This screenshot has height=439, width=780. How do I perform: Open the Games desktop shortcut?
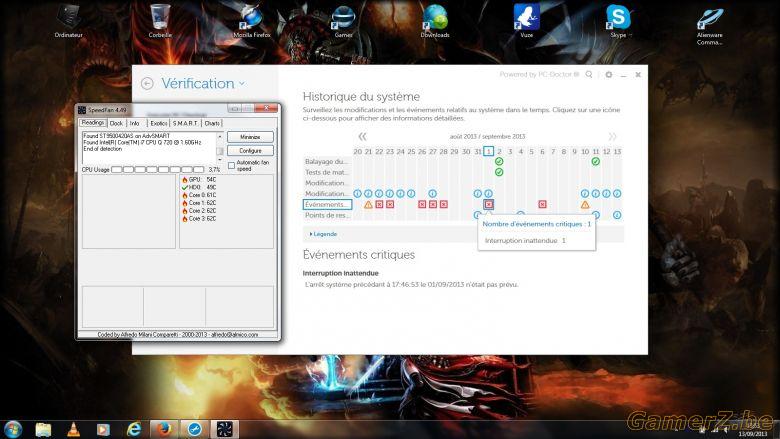[343, 21]
